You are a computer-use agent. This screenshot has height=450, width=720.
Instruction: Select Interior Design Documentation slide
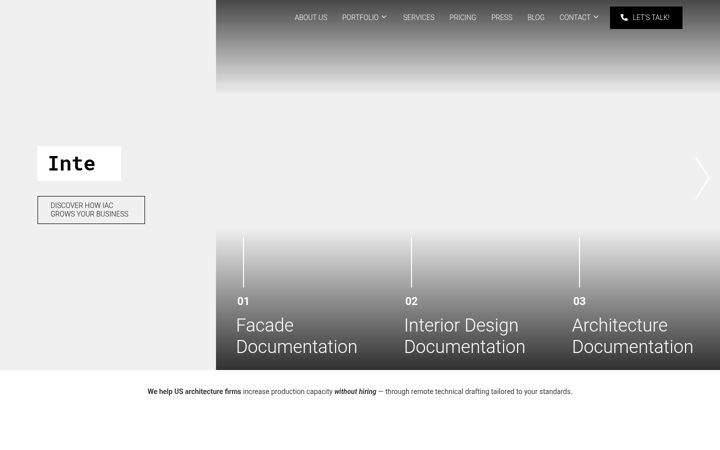464,336
